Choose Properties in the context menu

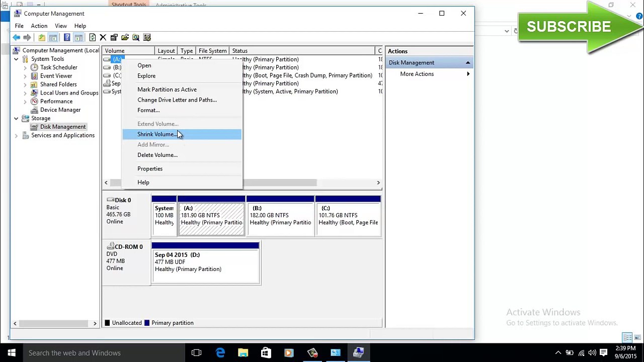tap(182, 168)
